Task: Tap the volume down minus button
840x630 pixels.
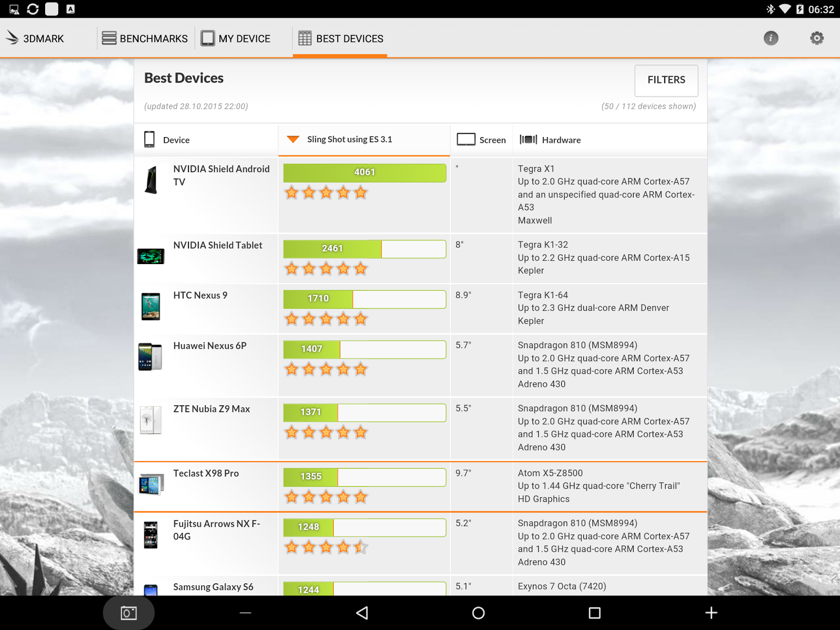Action: pyautogui.click(x=245, y=613)
